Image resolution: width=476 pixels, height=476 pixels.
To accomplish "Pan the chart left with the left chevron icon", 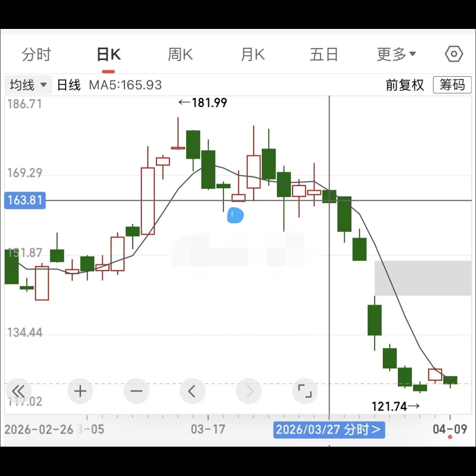I will (193, 391).
